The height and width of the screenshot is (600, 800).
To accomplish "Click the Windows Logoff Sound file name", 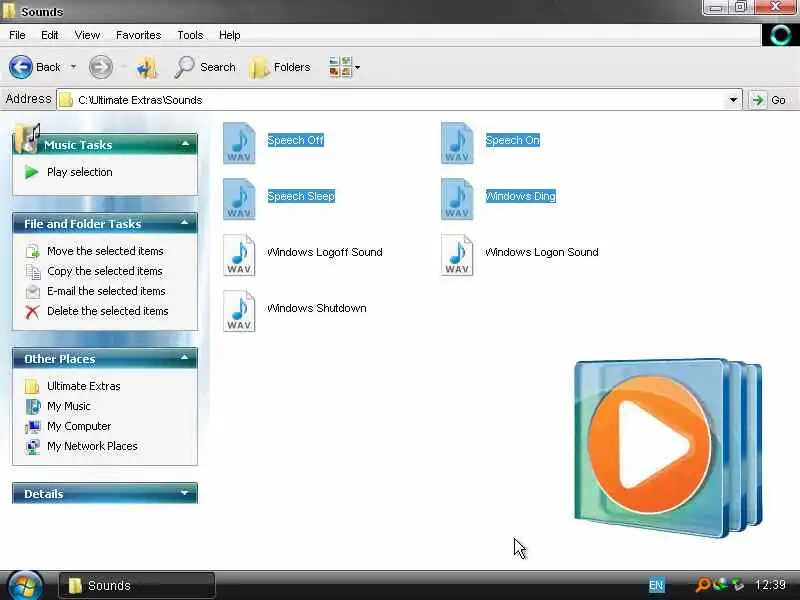I will [x=325, y=252].
